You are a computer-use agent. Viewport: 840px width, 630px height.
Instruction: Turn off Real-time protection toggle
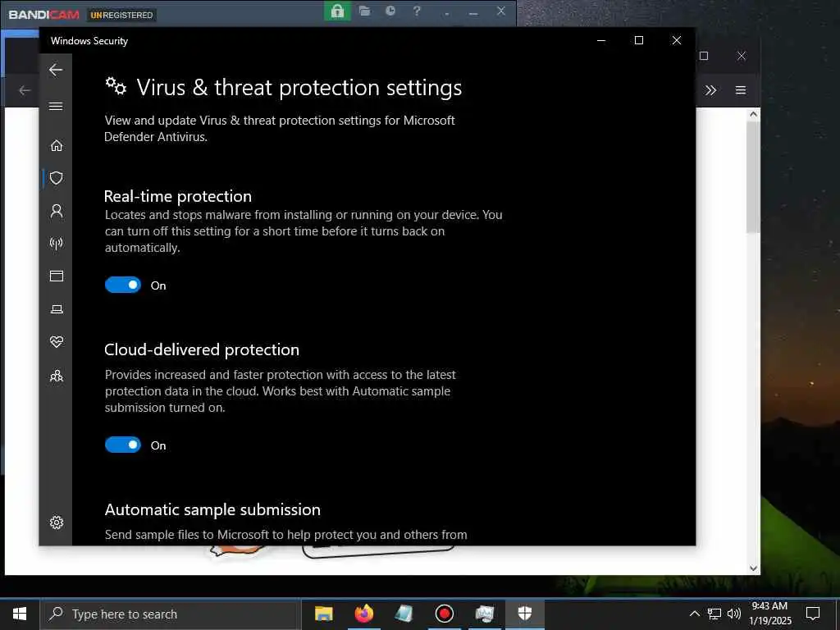[123, 285]
